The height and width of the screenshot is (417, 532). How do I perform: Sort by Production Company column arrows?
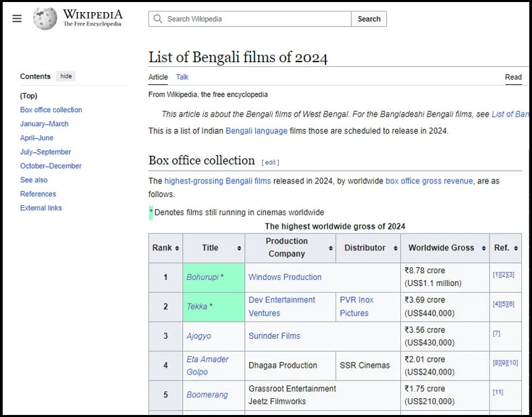[330, 248]
